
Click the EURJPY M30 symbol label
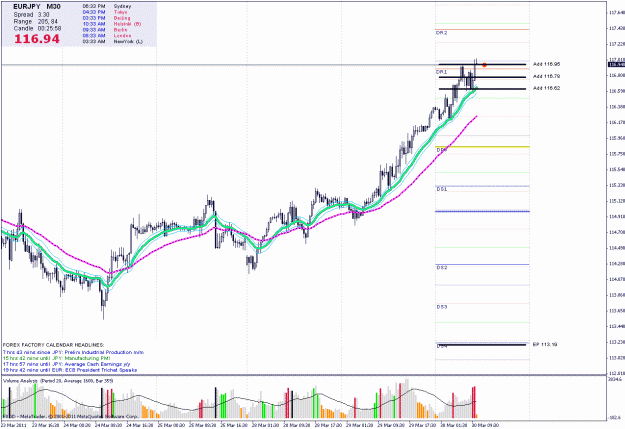click(37, 7)
